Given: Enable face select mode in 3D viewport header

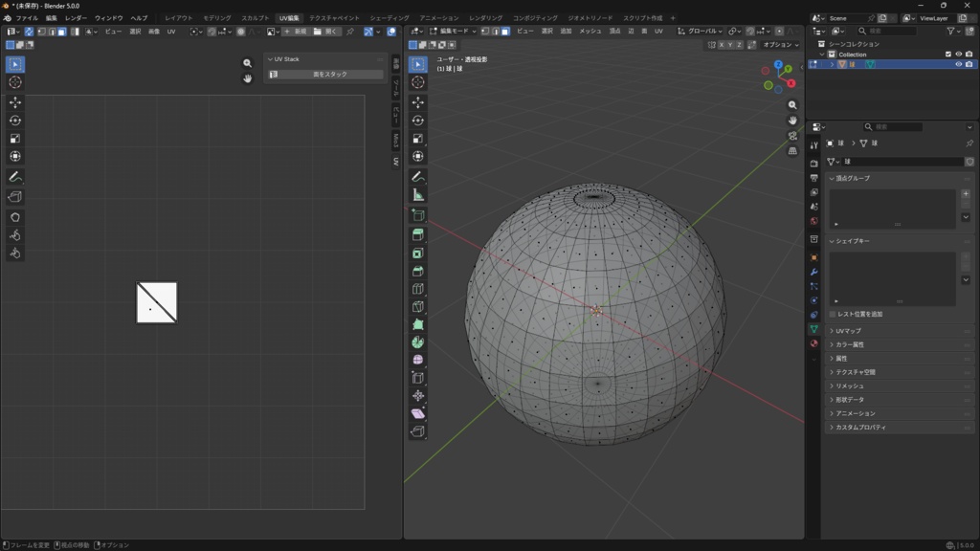Looking at the screenshot, I should coord(505,32).
